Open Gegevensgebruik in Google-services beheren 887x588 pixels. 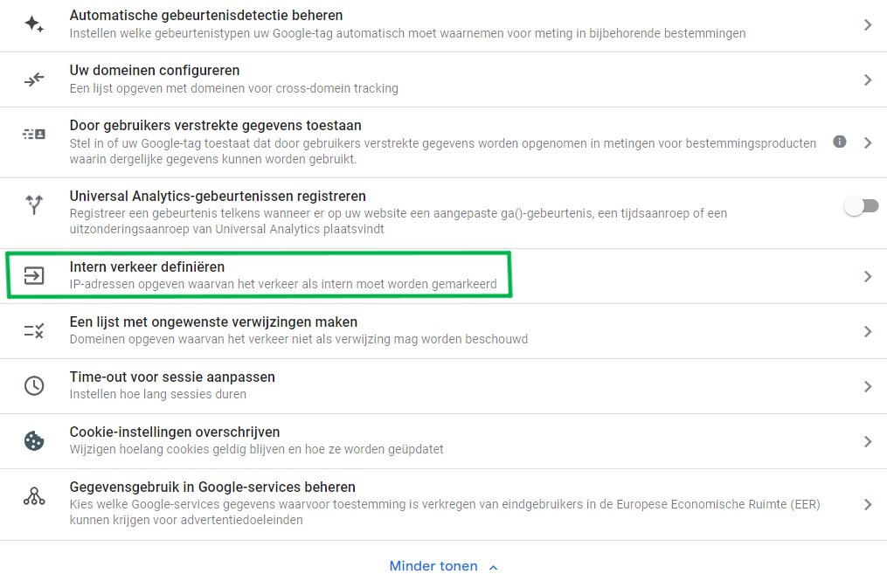coord(868,504)
